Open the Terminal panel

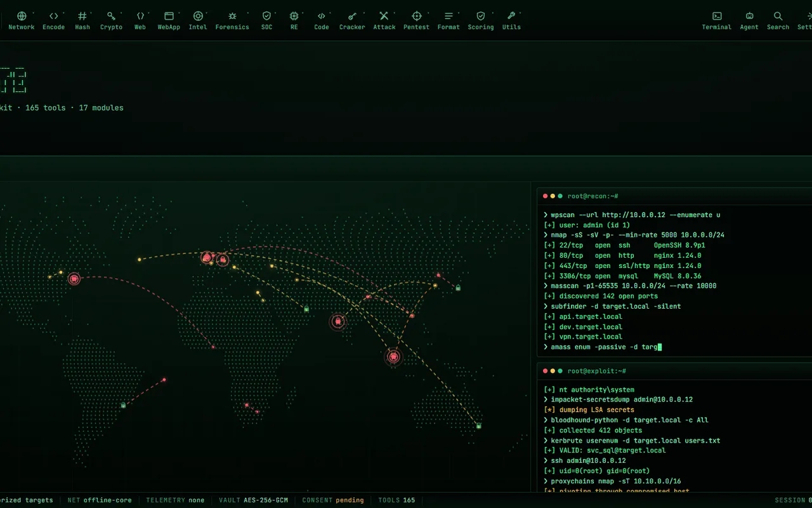pos(717,20)
